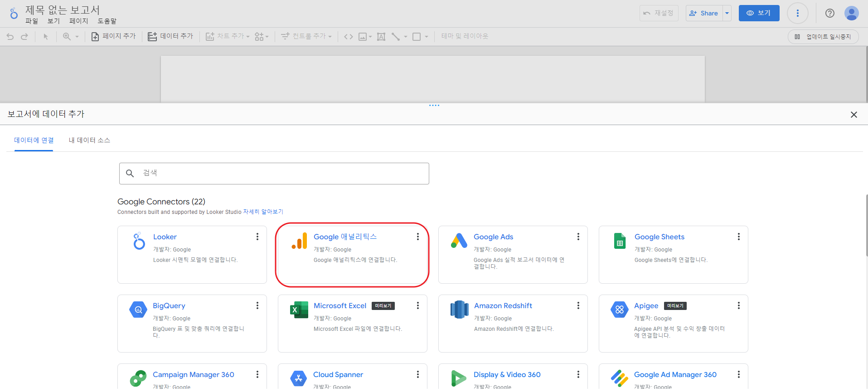Open the zoom magnifier tool
This screenshot has height=392, width=868.
(x=67, y=37)
